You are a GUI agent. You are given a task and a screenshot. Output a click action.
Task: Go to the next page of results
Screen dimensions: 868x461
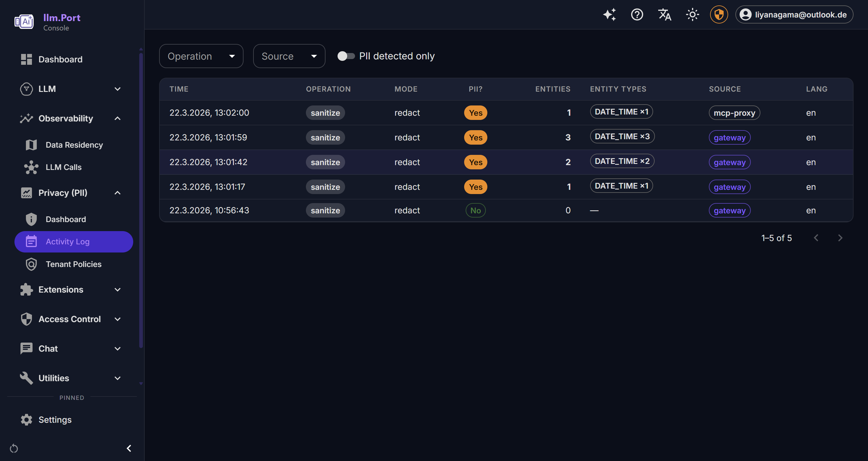(x=840, y=238)
